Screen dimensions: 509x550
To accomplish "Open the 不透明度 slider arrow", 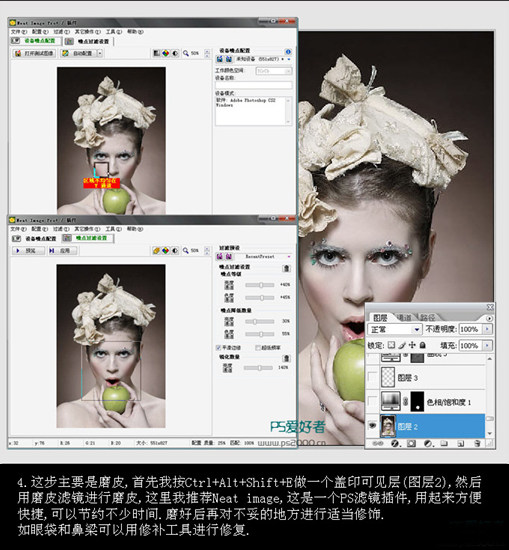I will (x=487, y=329).
